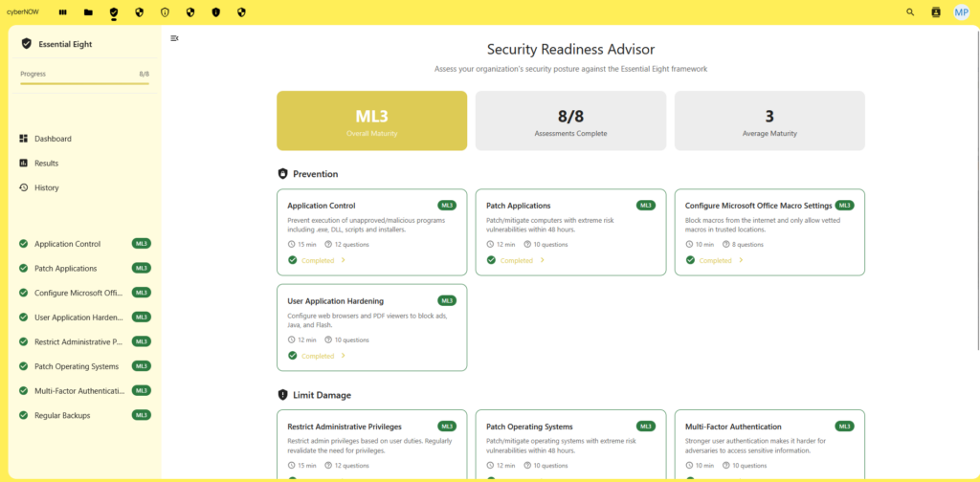Select Multi-Factor Authentication in sidebar list
980x482 pixels.
tap(79, 390)
